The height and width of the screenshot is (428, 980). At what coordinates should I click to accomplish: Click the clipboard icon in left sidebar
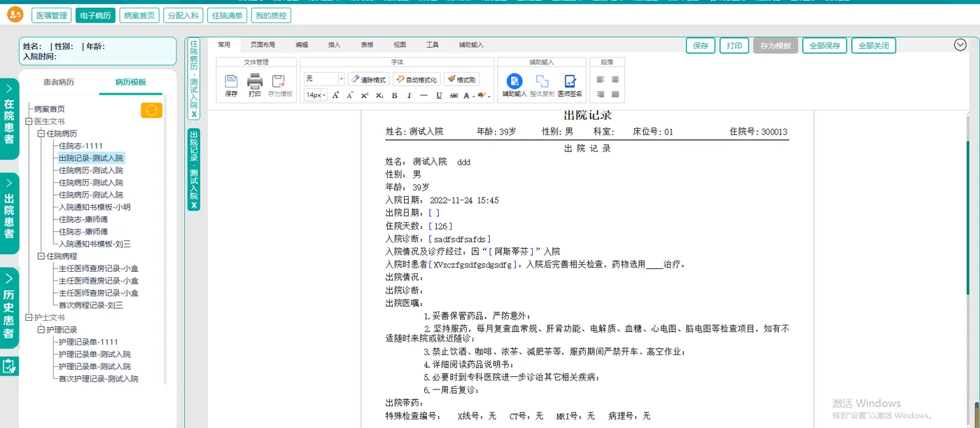9,366
